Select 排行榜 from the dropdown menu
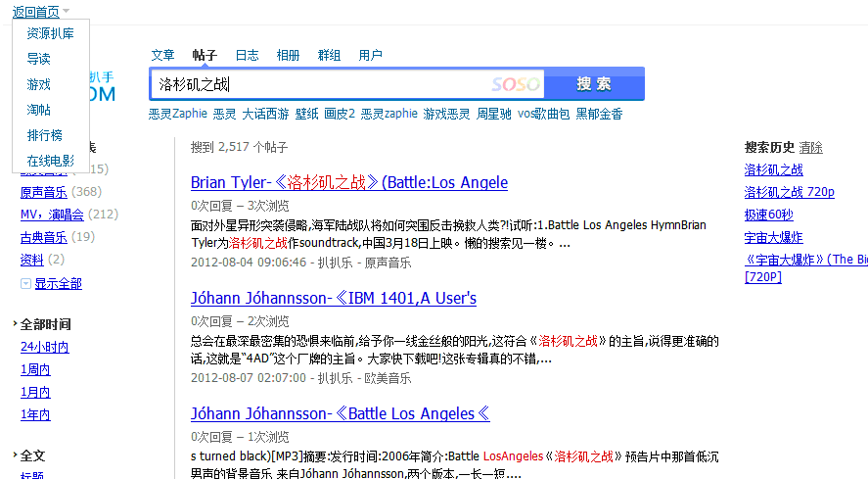Image resolution: width=868 pixels, height=479 pixels. [45, 135]
